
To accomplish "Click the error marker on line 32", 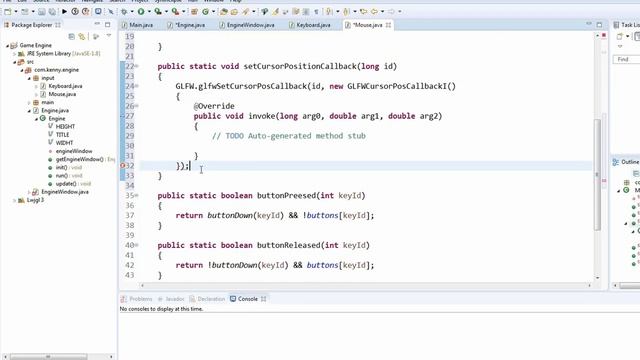I will coord(122,166).
